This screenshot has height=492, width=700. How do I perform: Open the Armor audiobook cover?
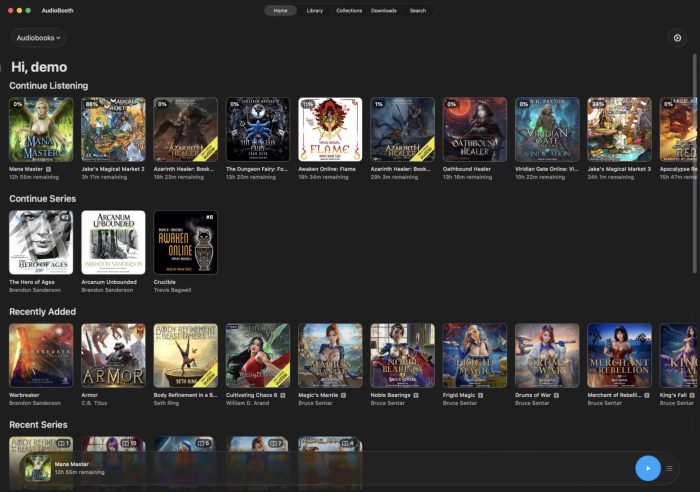[x=113, y=355]
